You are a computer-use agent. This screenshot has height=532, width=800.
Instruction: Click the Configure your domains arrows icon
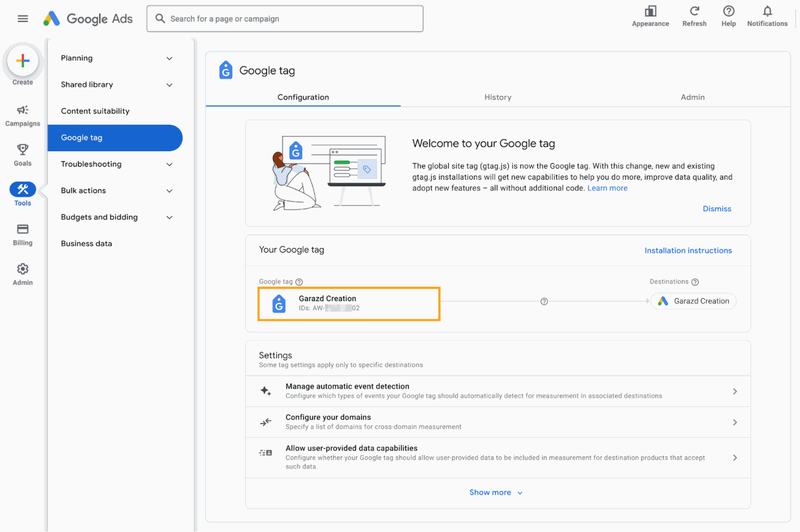coord(266,422)
